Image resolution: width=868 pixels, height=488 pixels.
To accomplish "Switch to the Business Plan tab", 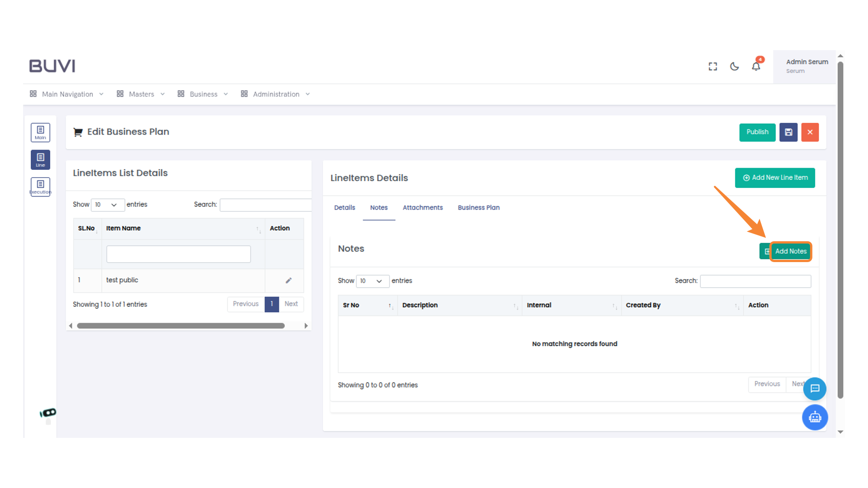I will coord(478,207).
